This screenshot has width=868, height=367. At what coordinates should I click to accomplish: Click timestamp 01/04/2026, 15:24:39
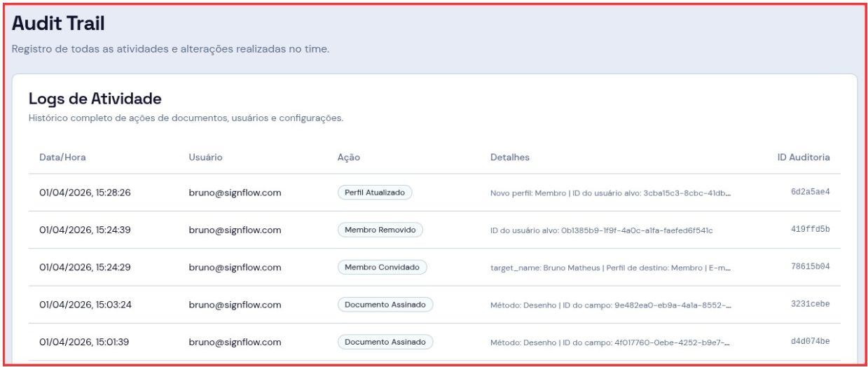tap(85, 230)
